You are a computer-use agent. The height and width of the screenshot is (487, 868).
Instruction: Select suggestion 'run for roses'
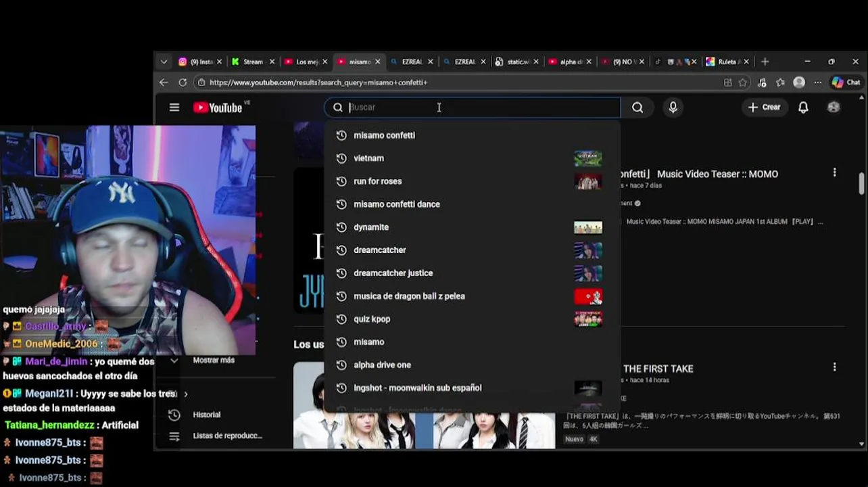[x=472, y=181]
